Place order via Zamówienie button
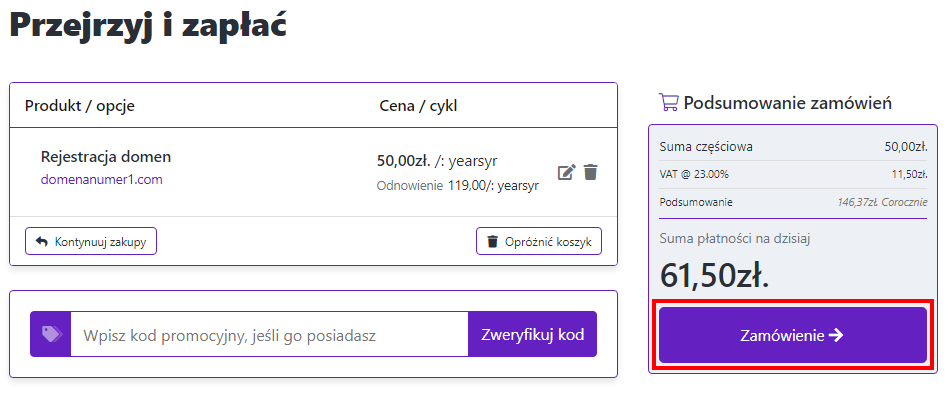The height and width of the screenshot is (400, 952). click(793, 335)
